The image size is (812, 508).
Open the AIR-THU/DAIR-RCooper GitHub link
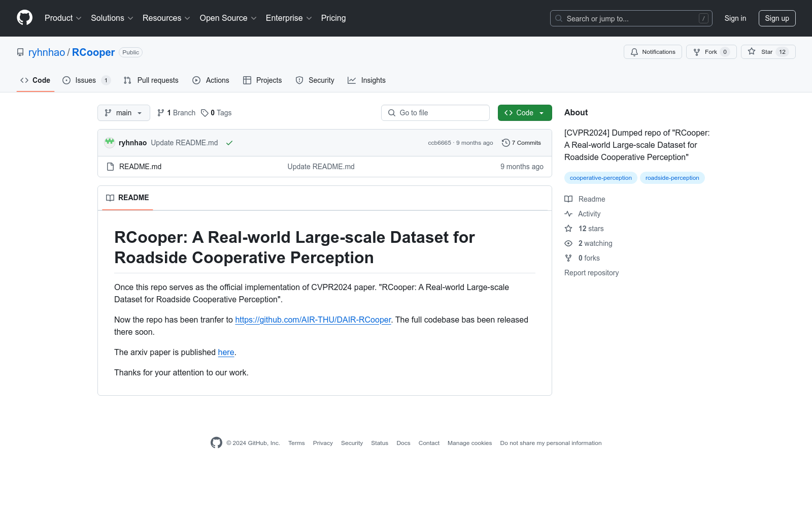(x=313, y=320)
